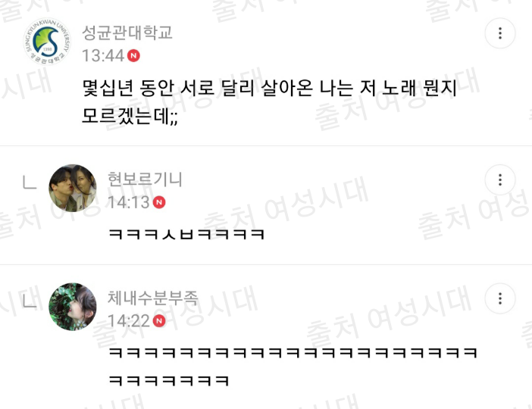Select the ㅋㅋㅋㅅㅂㅋㅋㅋㅋ reply text
Image resolution: width=532 pixels, height=409 pixels.
[x=186, y=234]
